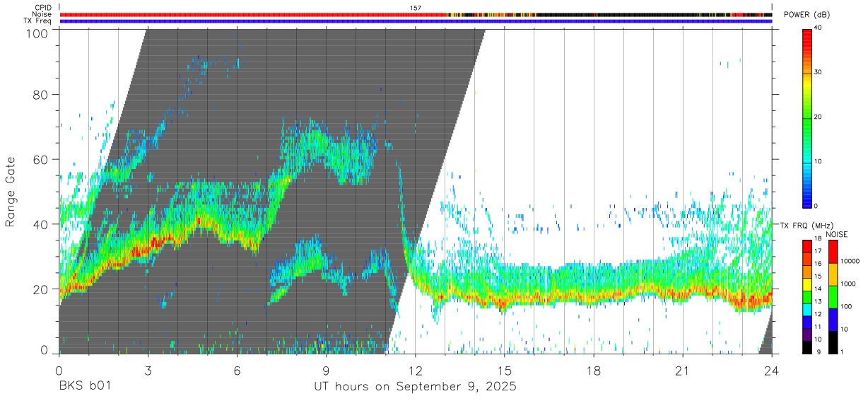Click the 40 tick on Range Gate axis

coord(41,224)
